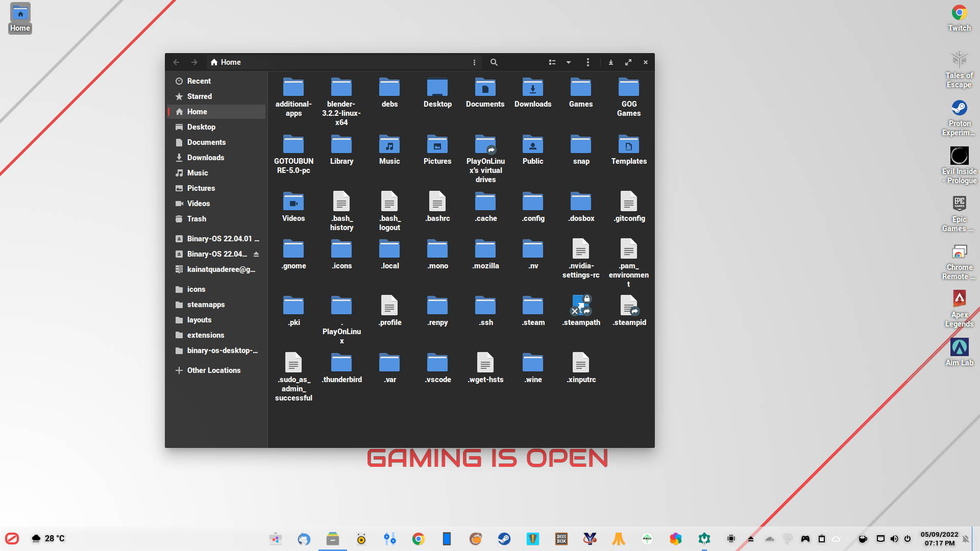Expand Other Locations in the sidebar
Viewport: 980px width, 551px height.
pyautogui.click(x=213, y=370)
